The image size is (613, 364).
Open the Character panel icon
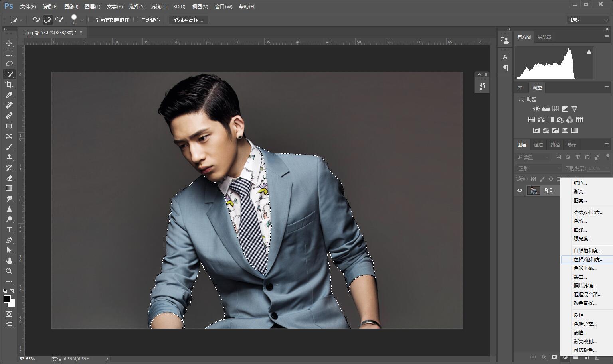click(505, 57)
